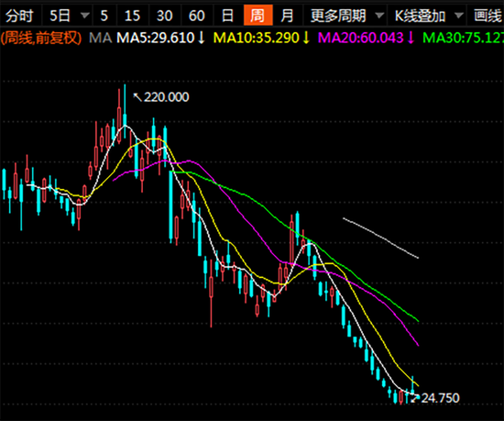Select the highlighted 周 weekly tab
504x421 pixels.
[x=257, y=16]
